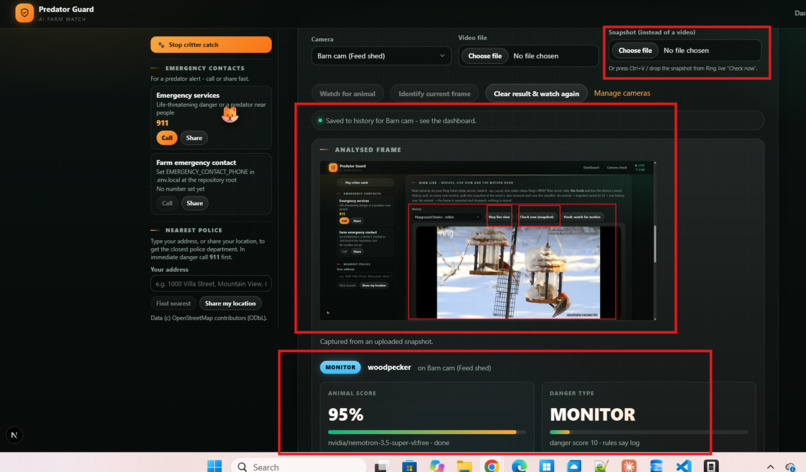Choose a Snapshot file to upload
The height and width of the screenshot is (472, 806).
pyautogui.click(x=635, y=50)
